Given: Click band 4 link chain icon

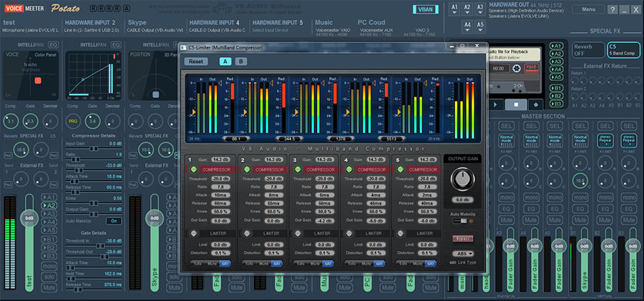Looking at the screenshot, I should [379, 264].
